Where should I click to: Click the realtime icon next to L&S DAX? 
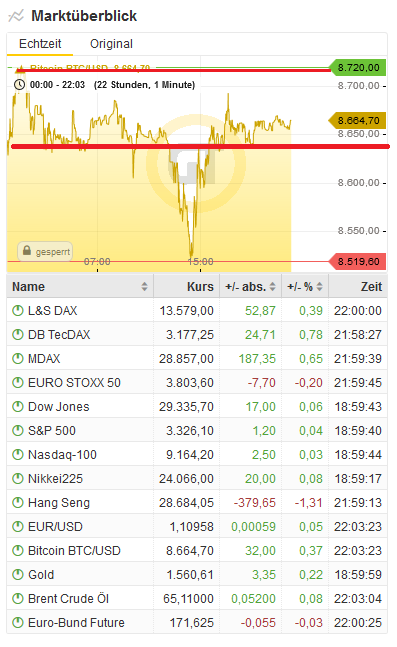[18, 310]
